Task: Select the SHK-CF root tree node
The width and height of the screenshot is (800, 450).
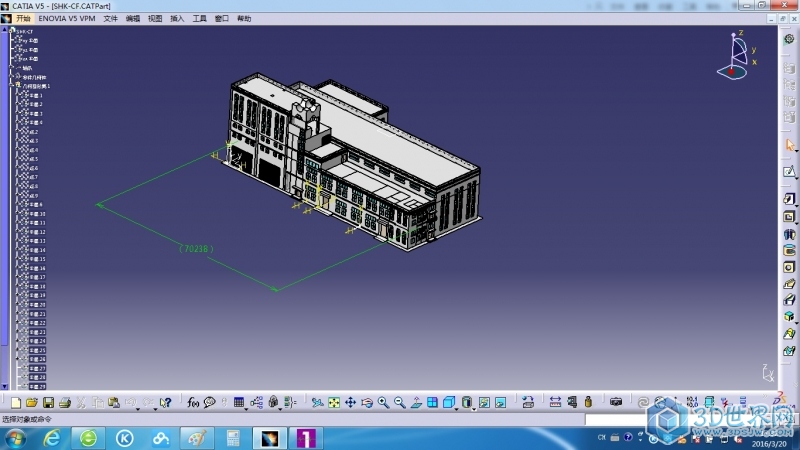Action: click(24, 32)
